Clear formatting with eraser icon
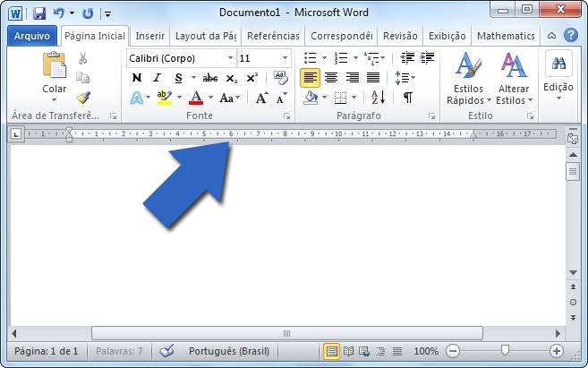 pyautogui.click(x=281, y=78)
